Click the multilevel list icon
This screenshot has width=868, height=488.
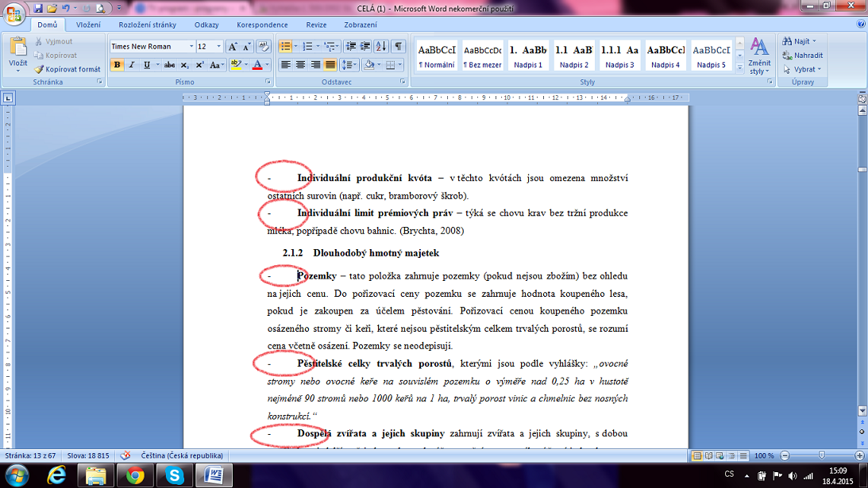[331, 47]
